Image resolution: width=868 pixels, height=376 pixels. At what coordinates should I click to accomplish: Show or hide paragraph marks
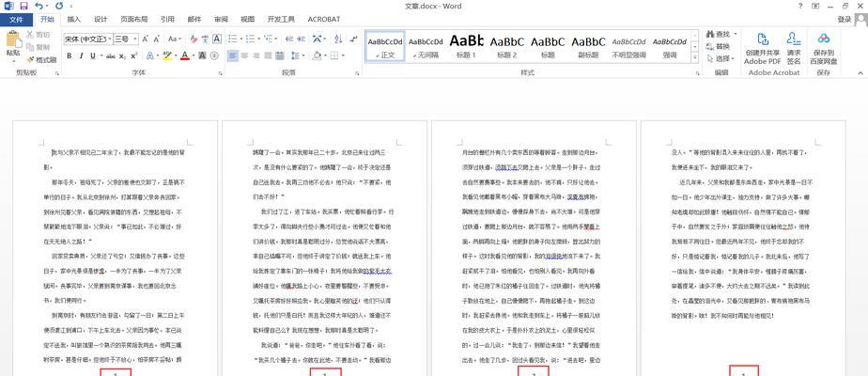point(354,39)
